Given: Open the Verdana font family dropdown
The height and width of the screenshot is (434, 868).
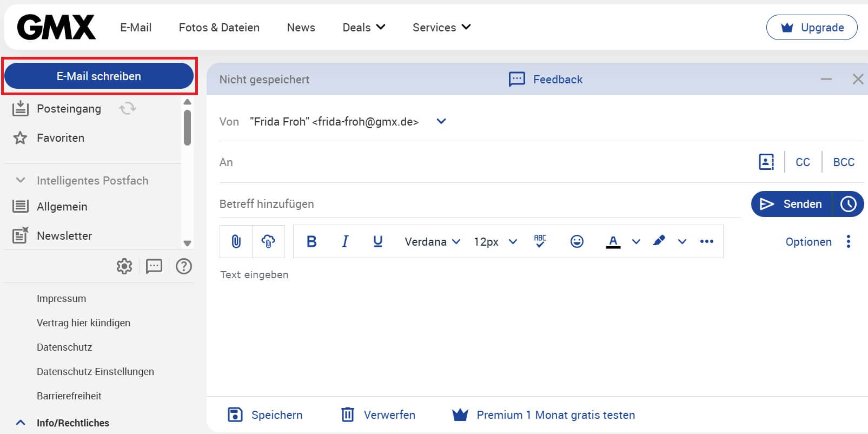Looking at the screenshot, I should pyautogui.click(x=432, y=241).
